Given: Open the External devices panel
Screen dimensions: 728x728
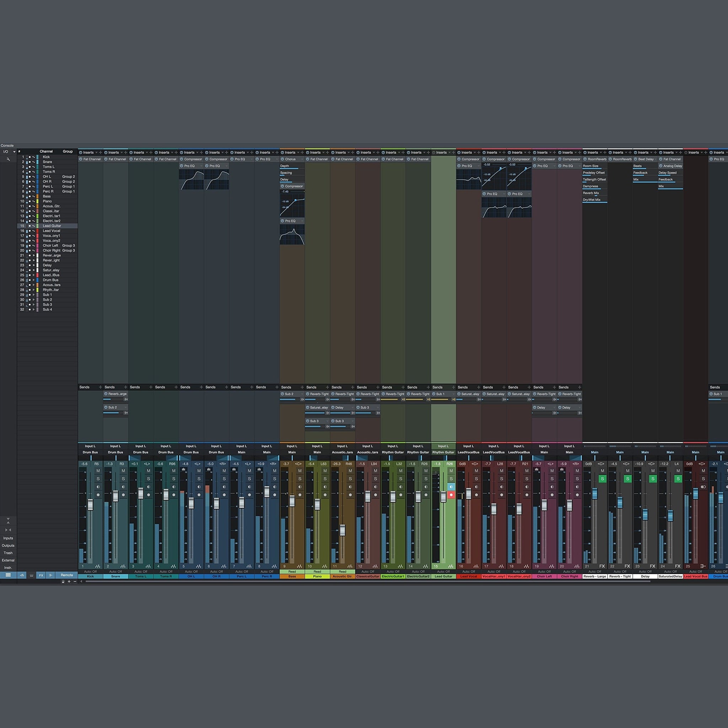Looking at the screenshot, I should (x=8, y=560).
